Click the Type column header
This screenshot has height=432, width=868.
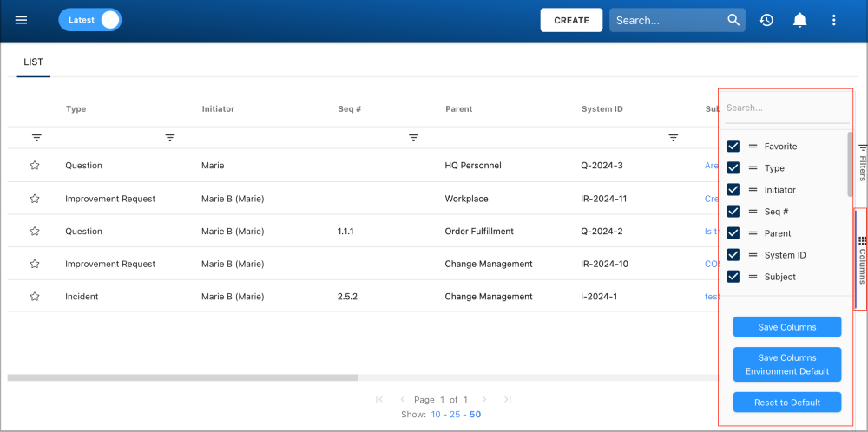pos(76,109)
